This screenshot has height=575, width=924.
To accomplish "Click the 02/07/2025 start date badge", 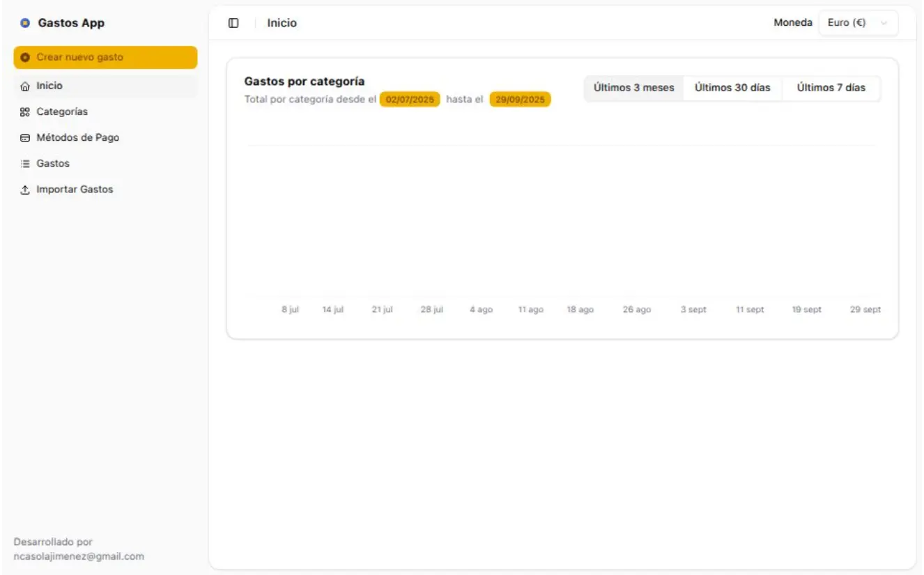I will 410,100.
